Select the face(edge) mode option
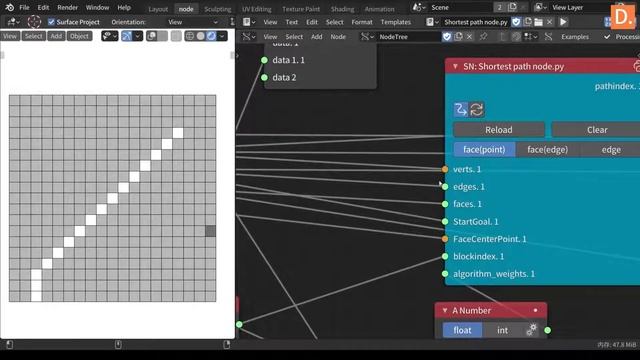Image resolution: width=640 pixels, height=360 pixels. pos(547,149)
